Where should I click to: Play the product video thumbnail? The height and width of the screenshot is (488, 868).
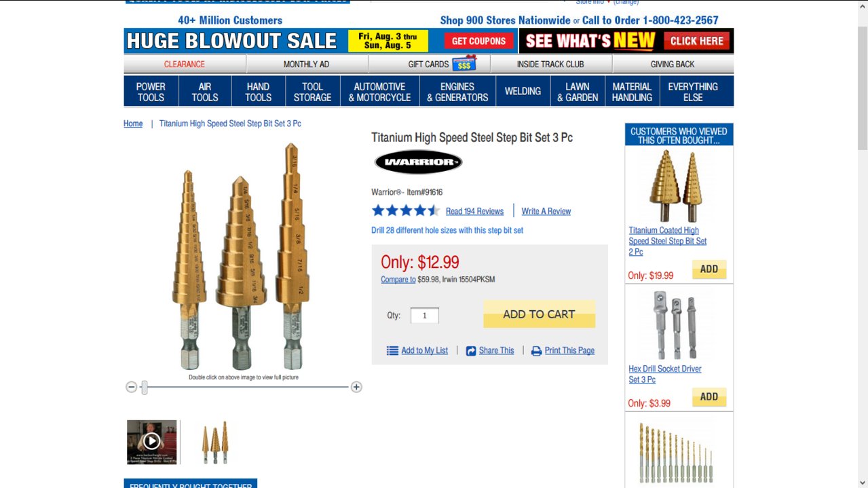click(152, 442)
